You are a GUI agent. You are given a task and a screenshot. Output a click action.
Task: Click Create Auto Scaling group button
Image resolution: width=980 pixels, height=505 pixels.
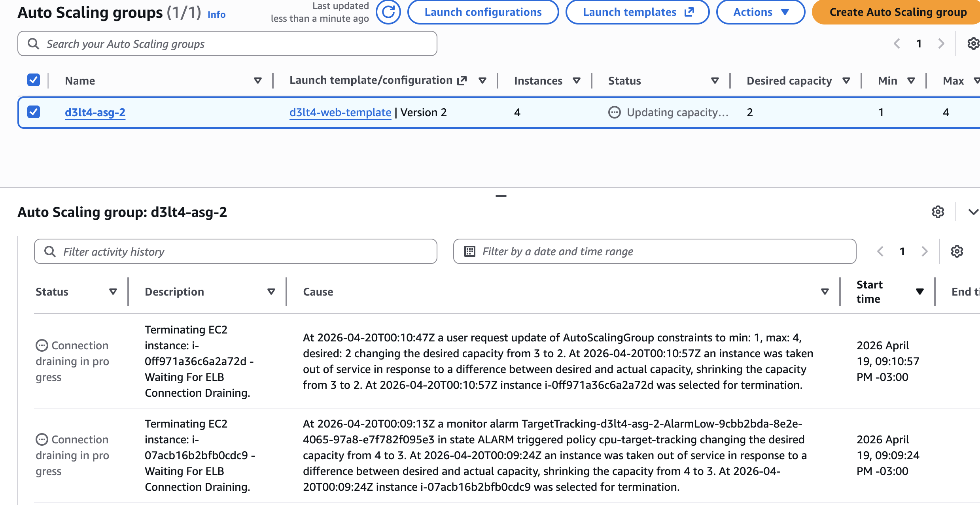click(x=898, y=12)
